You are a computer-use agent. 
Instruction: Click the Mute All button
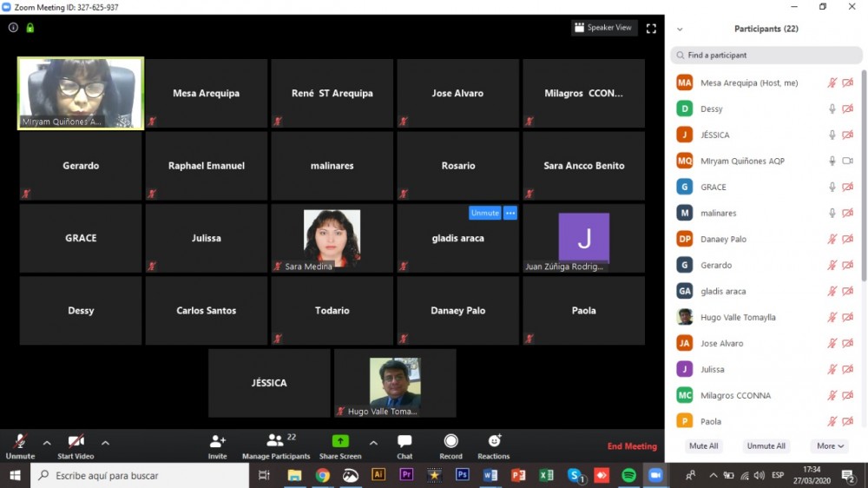pyautogui.click(x=703, y=446)
